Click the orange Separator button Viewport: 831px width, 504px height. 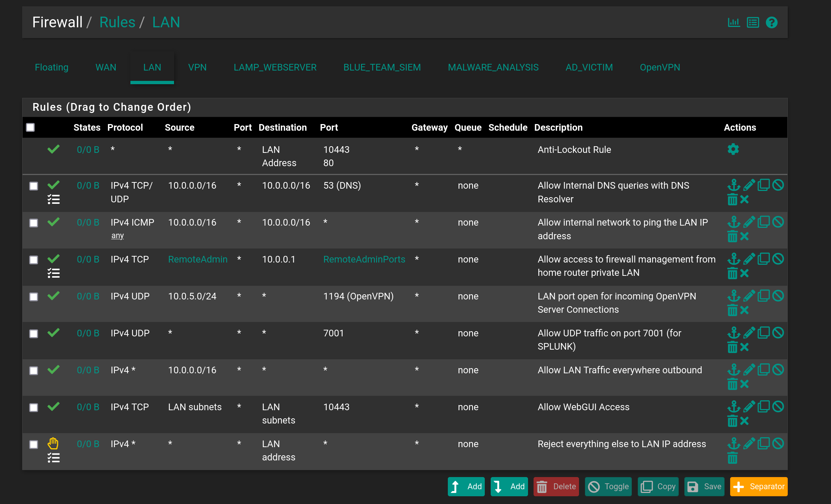[x=759, y=487]
